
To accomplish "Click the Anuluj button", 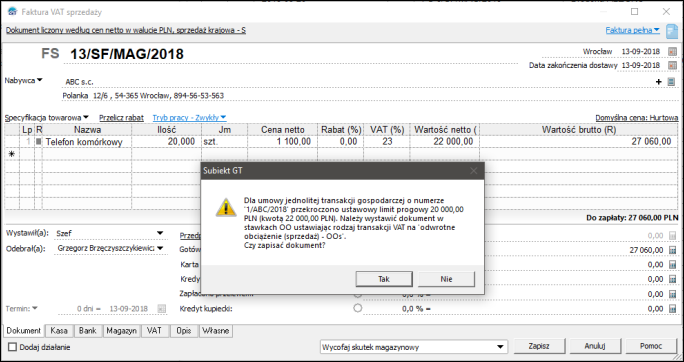I will click(x=595, y=346).
